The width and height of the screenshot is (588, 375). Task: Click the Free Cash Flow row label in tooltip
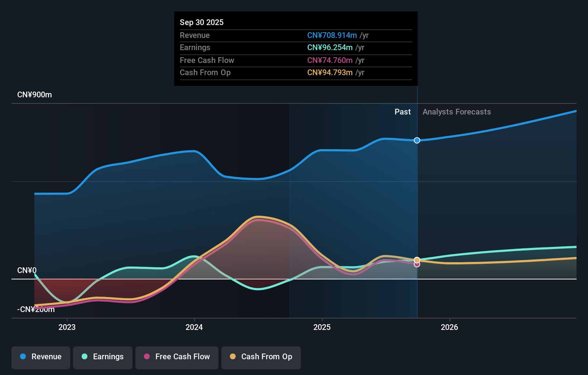[207, 60]
